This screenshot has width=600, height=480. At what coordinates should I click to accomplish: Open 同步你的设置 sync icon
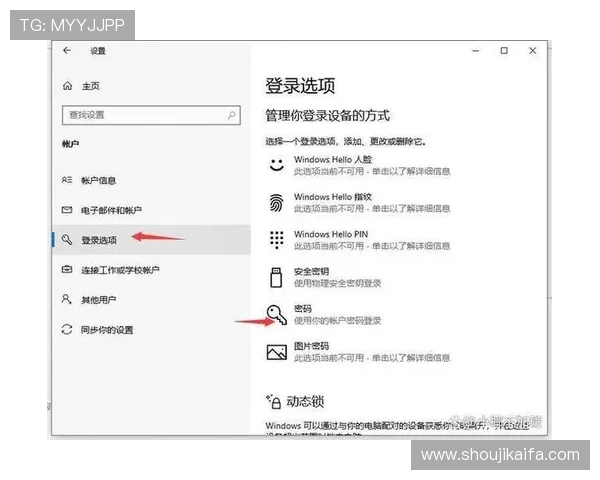pos(67,329)
